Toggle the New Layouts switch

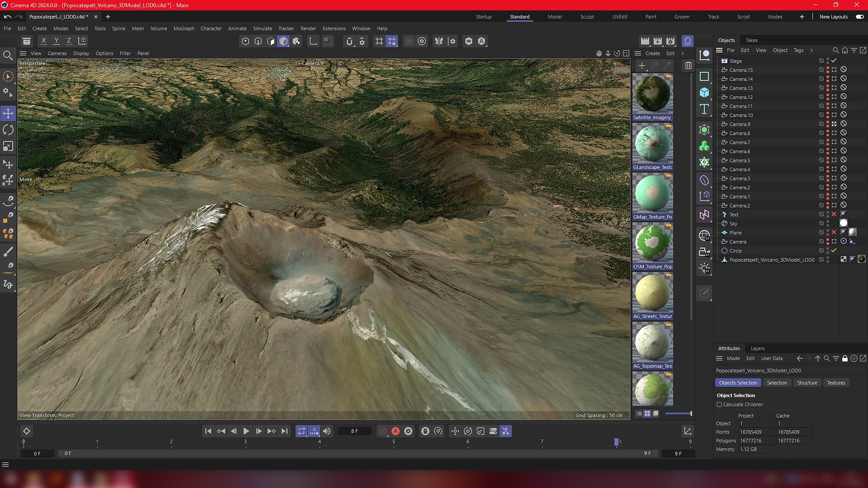(859, 17)
